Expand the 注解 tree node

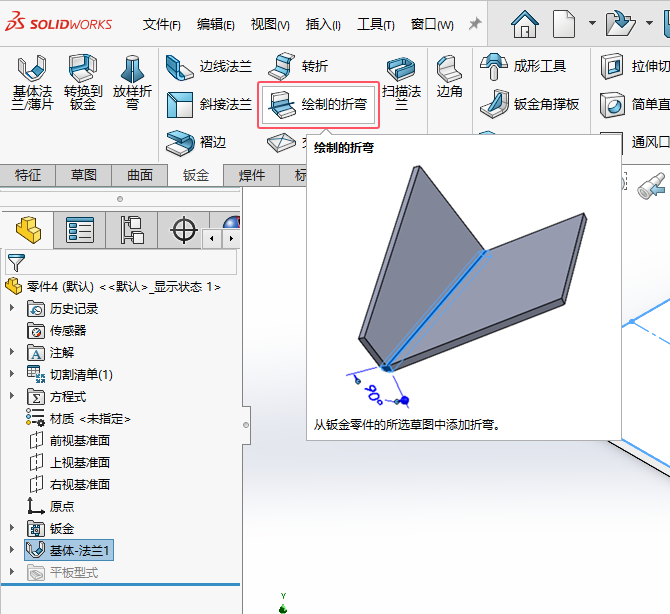click(12, 352)
